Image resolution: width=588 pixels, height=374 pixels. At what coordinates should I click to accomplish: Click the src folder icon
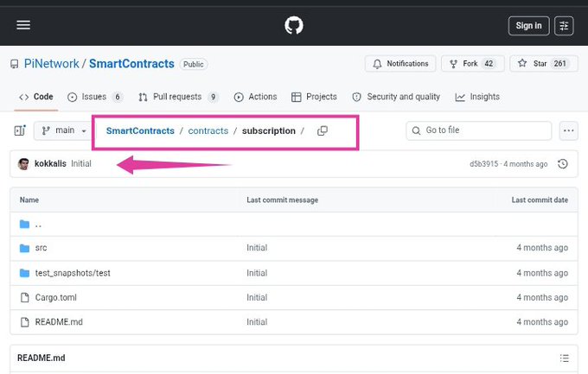tap(24, 248)
